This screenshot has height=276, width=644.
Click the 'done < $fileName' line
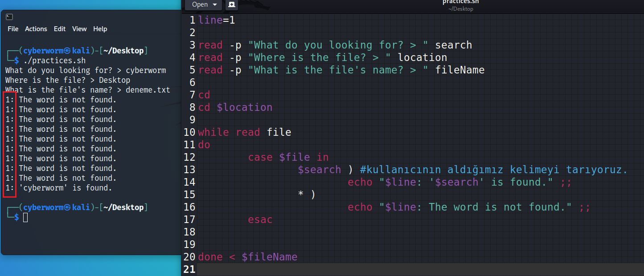click(x=247, y=257)
